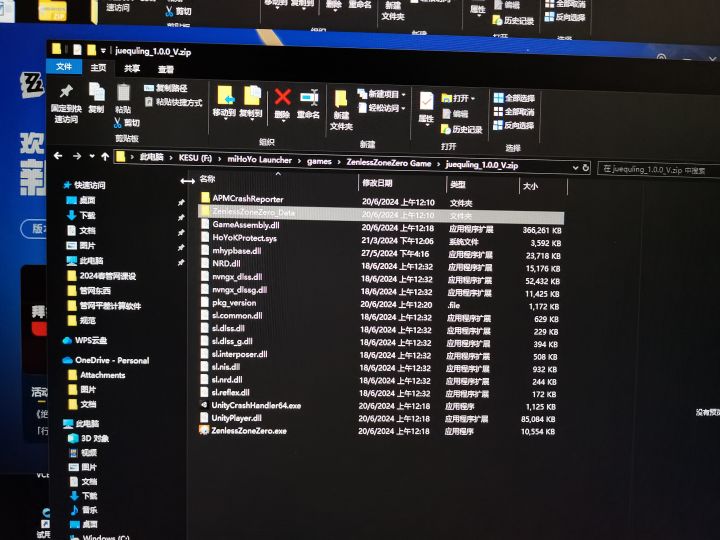Sort by Size (大小) column header
This screenshot has height=540, width=720.
[530, 186]
